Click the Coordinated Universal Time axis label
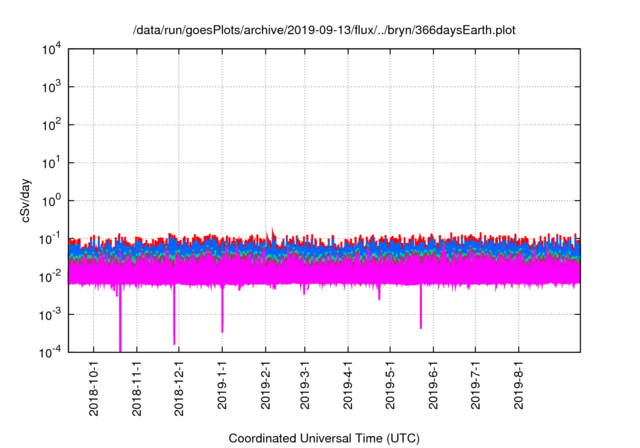The height and width of the screenshot is (448, 640). pyautogui.click(x=325, y=438)
